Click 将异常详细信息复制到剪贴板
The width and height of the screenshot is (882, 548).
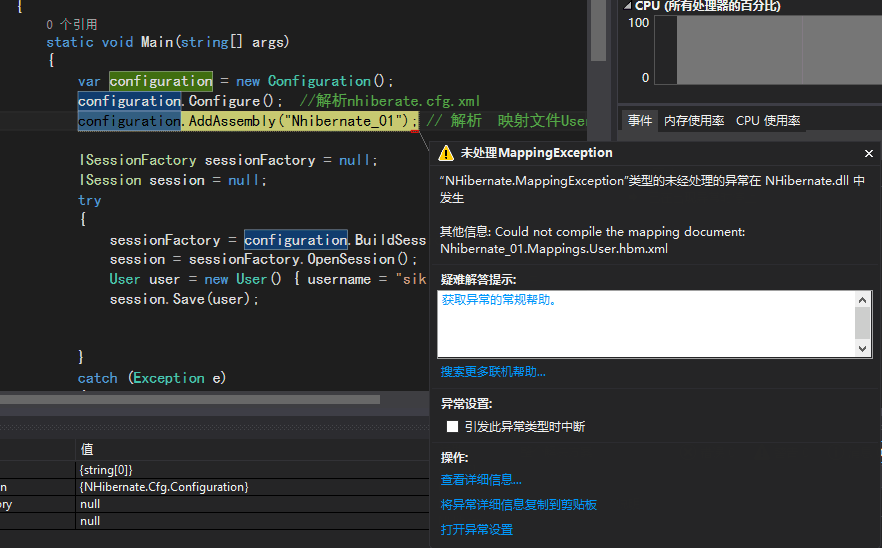coord(518,505)
